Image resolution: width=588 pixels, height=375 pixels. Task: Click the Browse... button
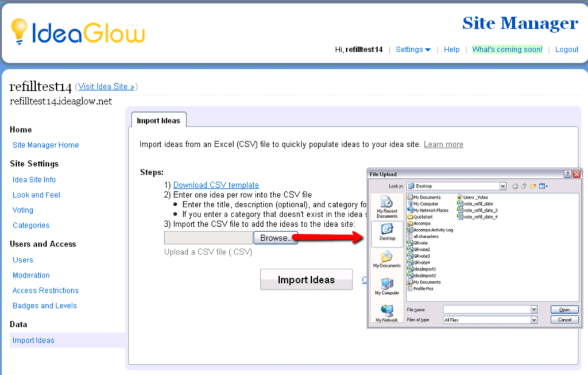pos(276,238)
